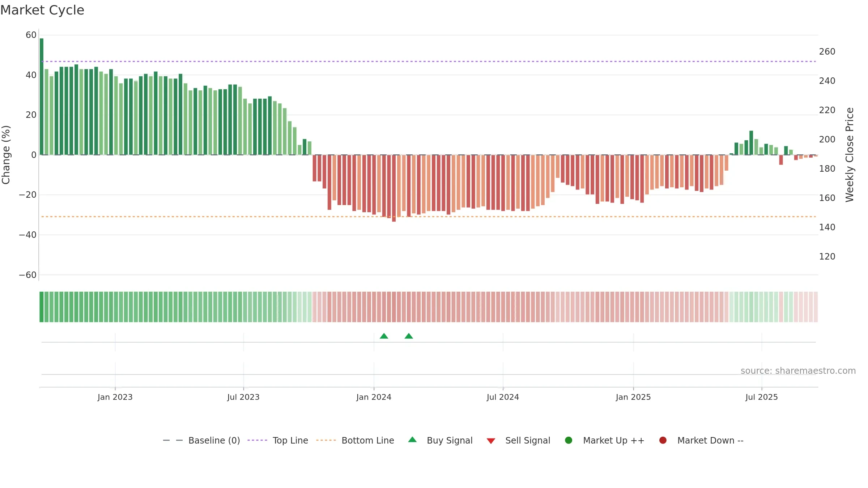This screenshot has height=488, width=868.
Task: Click the Jan 2024 axis label
Action: [374, 397]
